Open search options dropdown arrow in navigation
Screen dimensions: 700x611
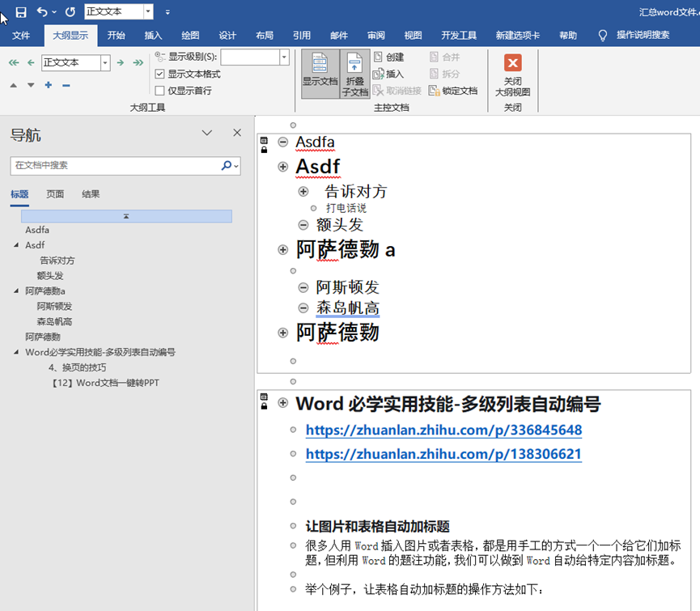point(236,166)
